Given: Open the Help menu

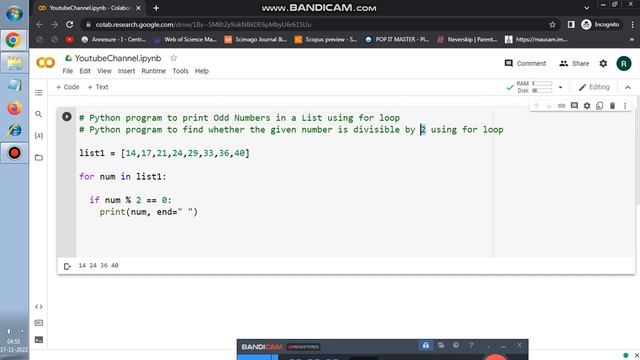Looking at the screenshot, I should (202, 71).
